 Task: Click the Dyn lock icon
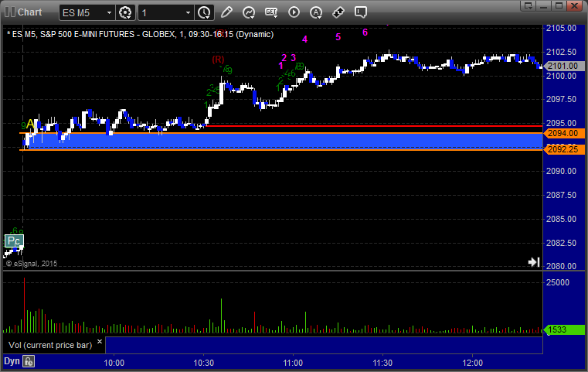[x=29, y=361]
